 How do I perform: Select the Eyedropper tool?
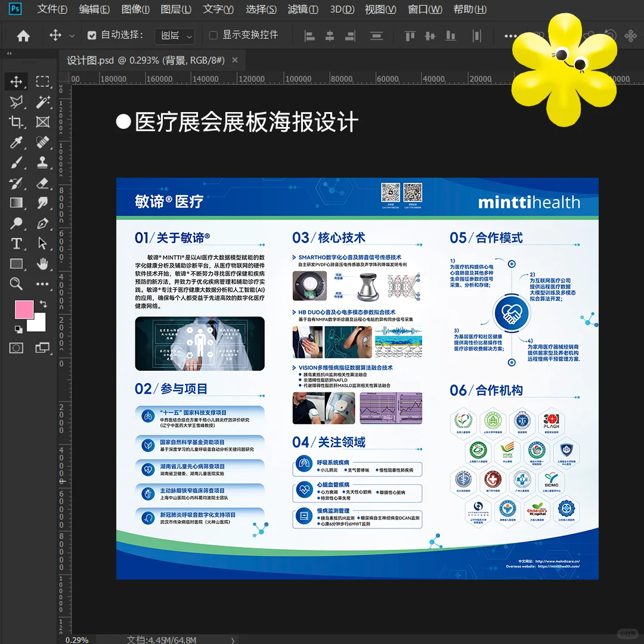[16, 143]
